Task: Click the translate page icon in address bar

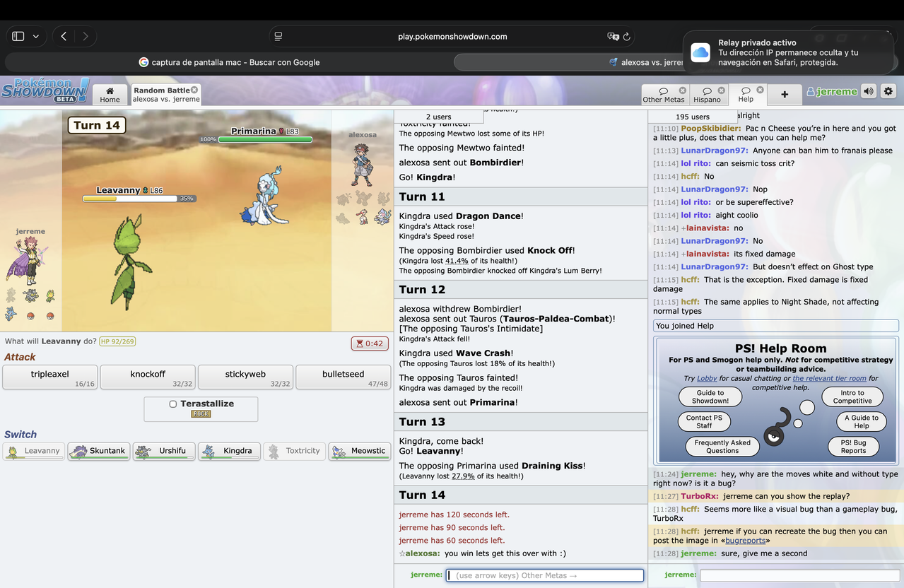Action: [613, 37]
